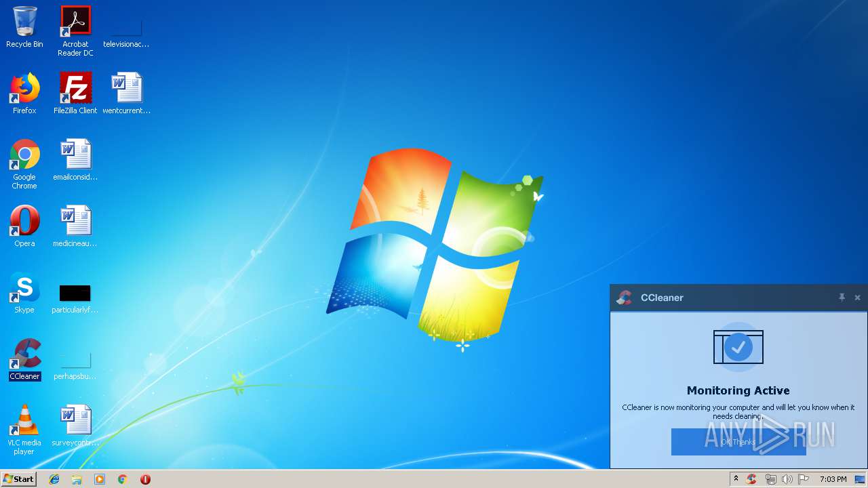
Task: Click the CCleaner tray icon
Action: [751, 479]
